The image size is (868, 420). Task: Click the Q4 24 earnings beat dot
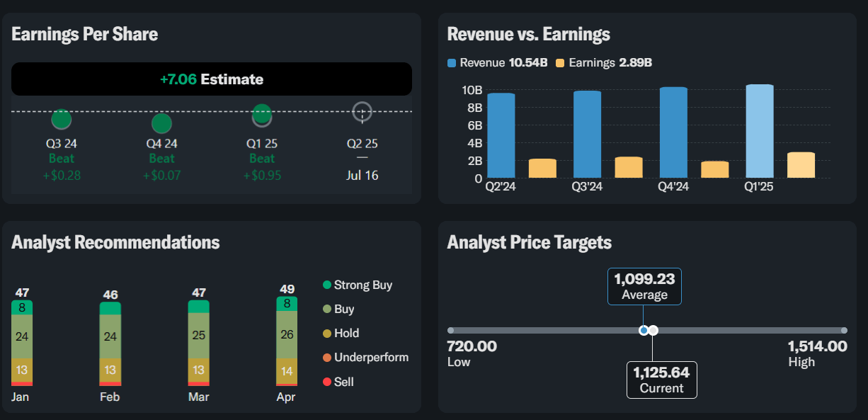(x=161, y=124)
